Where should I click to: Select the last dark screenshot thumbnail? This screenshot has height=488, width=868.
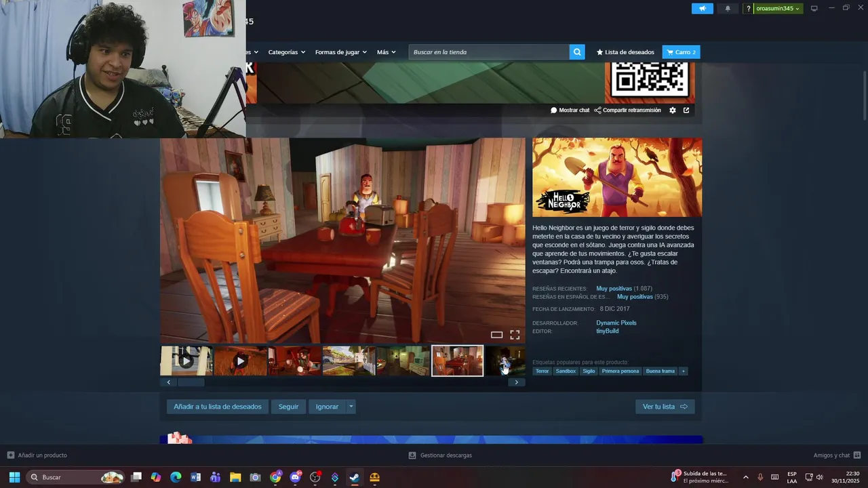505,361
